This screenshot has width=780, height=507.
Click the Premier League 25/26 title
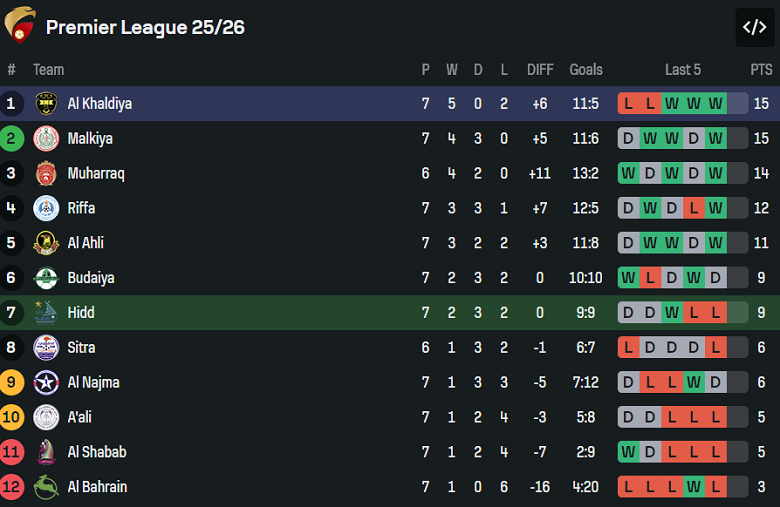145,27
